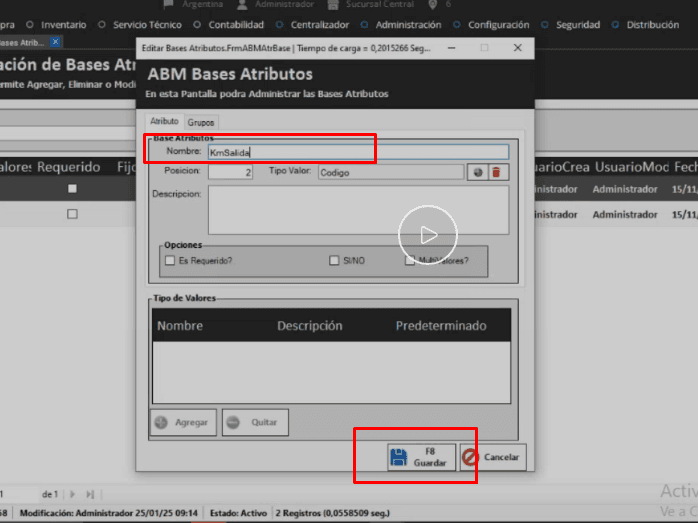Image resolution: width=698 pixels, height=523 pixels.
Task: Click the Agregar button with plus icon
Action: coord(182,422)
